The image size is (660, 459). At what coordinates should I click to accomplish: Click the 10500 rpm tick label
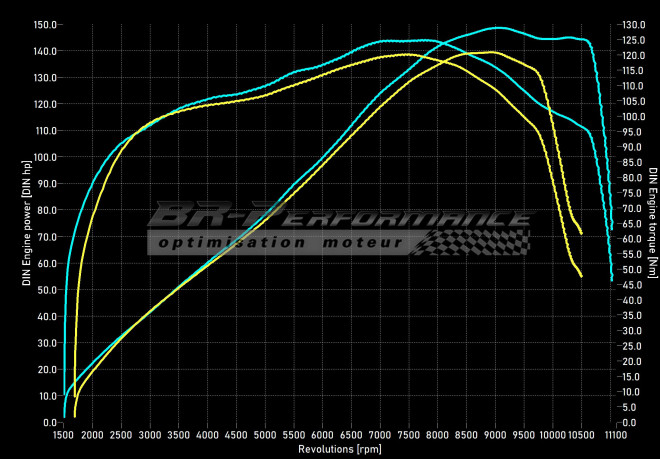point(582,435)
